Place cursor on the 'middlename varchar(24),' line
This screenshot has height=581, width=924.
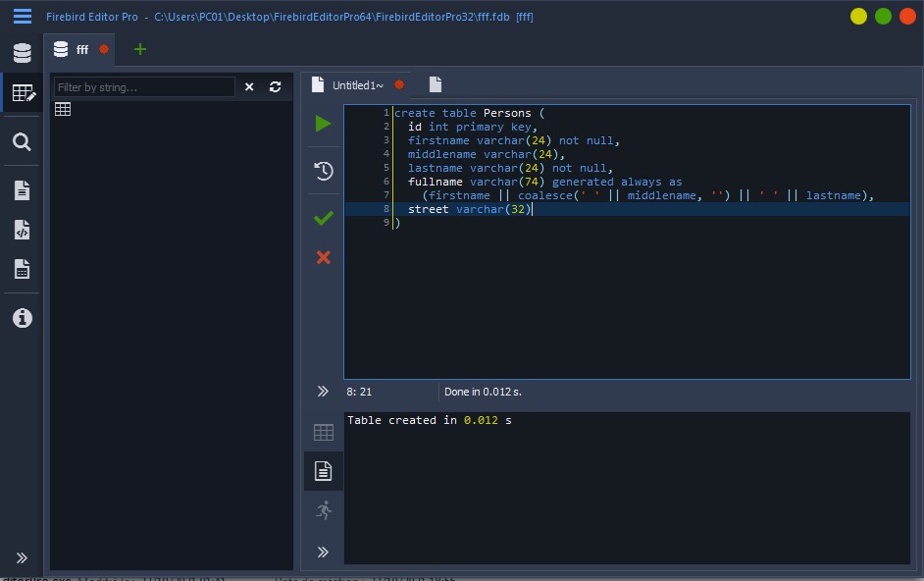coord(487,154)
